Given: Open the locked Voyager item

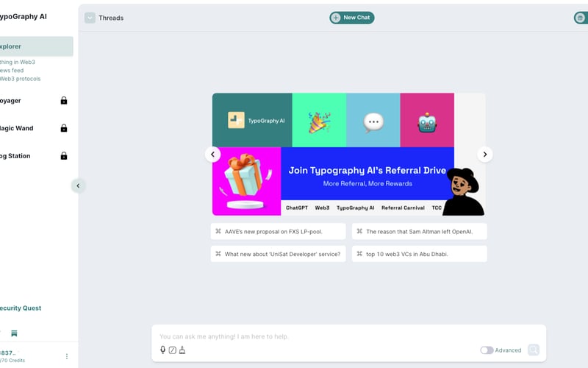Looking at the screenshot, I should pos(35,101).
